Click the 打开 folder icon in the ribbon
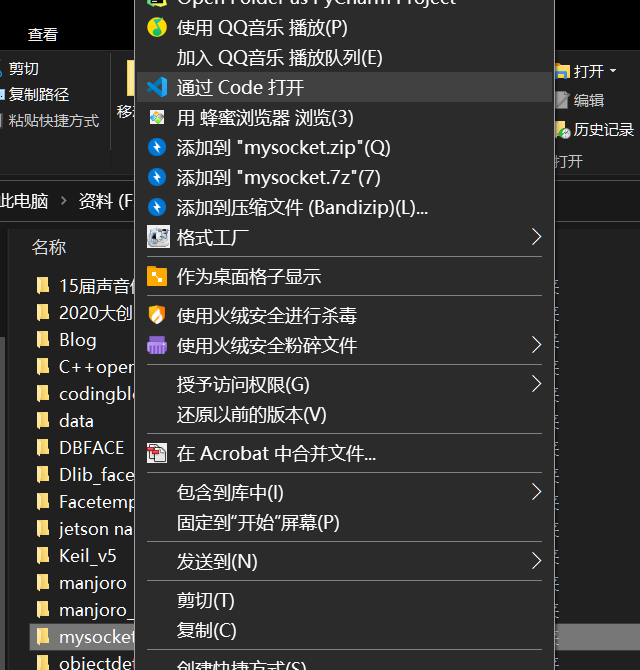The height and width of the screenshot is (670, 640). [563, 71]
